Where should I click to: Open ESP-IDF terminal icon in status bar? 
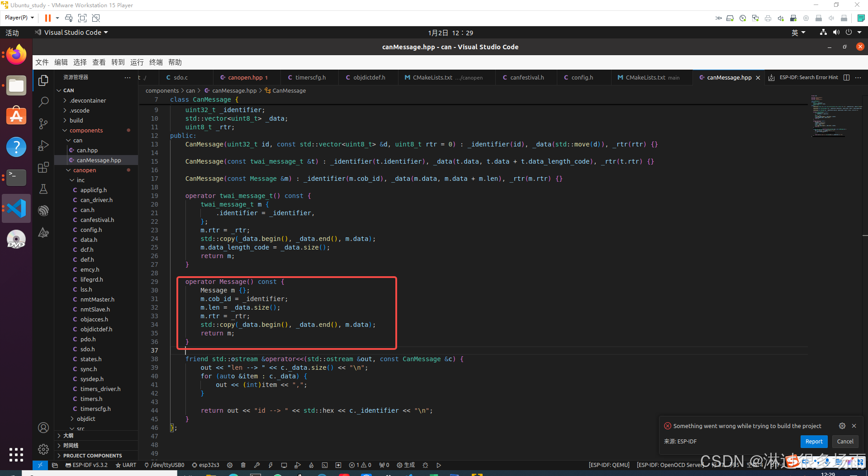click(x=325, y=465)
